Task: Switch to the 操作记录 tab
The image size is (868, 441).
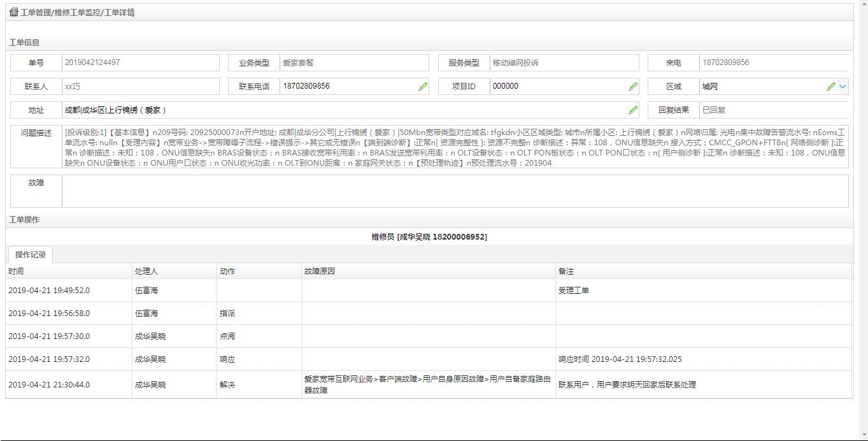Action: pos(31,255)
